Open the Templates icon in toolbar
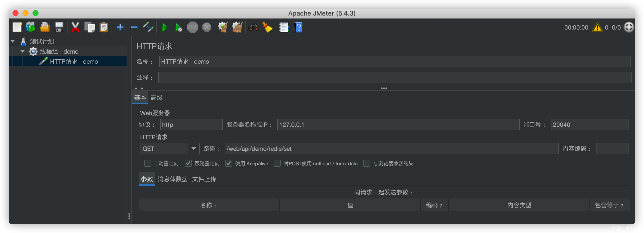This screenshot has width=644, height=233. [x=31, y=27]
